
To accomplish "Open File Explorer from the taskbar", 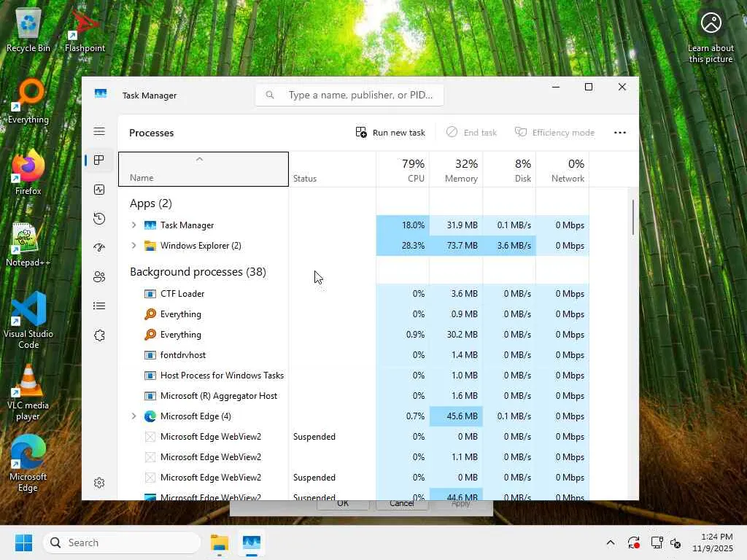I will [x=220, y=542].
